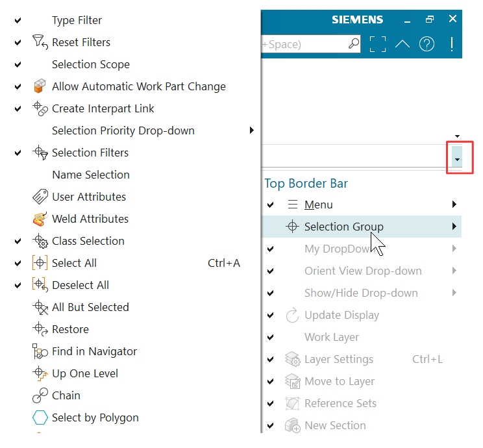Uncheck the Type Filter option
This screenshot has width=483, height=448.
tap(18, 20)
